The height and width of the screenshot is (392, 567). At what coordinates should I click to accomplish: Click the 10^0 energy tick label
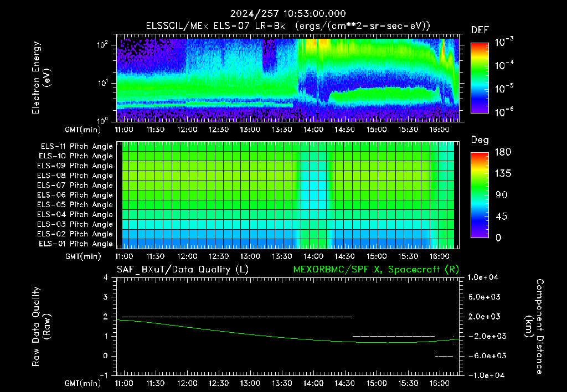(x=102, y=121)
